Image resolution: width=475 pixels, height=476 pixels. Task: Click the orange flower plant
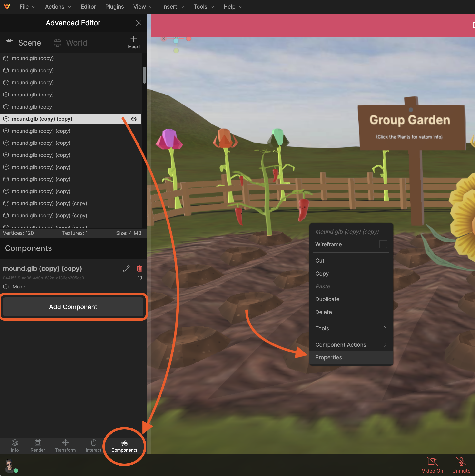click(x=225, y=138)
